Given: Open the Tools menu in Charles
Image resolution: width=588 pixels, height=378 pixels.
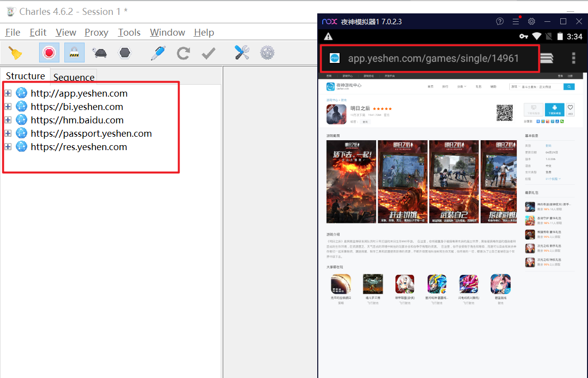Looking at the screenshot, I should pyautogui.click(x=129, y=32).
